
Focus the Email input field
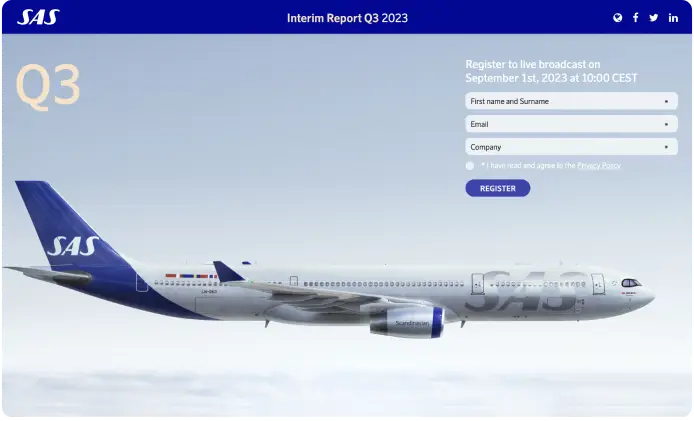571,124
